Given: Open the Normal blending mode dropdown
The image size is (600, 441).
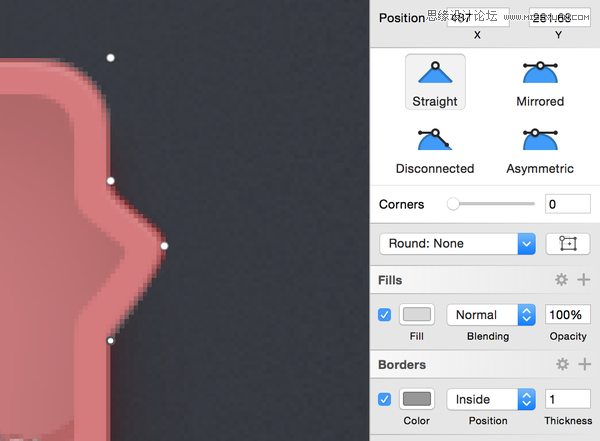Looking at the screenshot, I should 491,315.
